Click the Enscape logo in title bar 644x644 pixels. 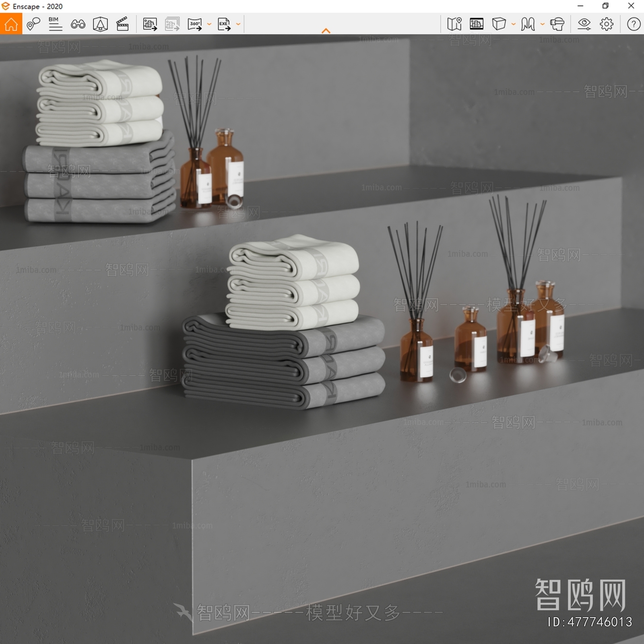point(6,6)
